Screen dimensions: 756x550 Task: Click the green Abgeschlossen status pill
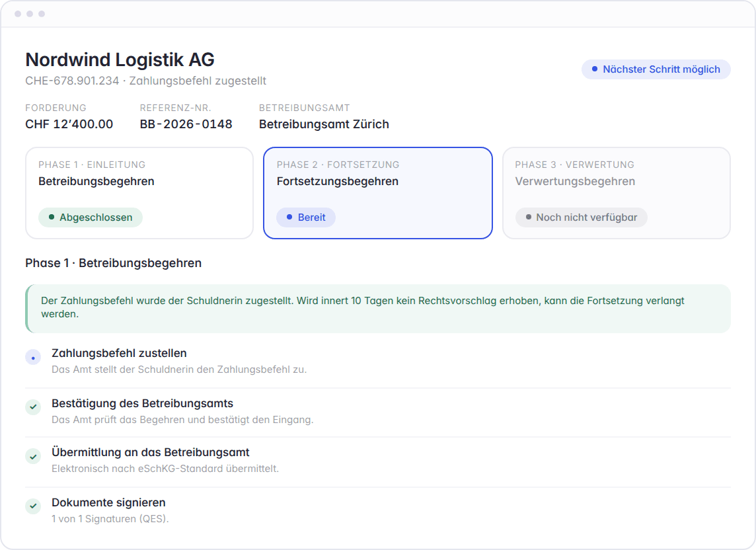[91, 217]
